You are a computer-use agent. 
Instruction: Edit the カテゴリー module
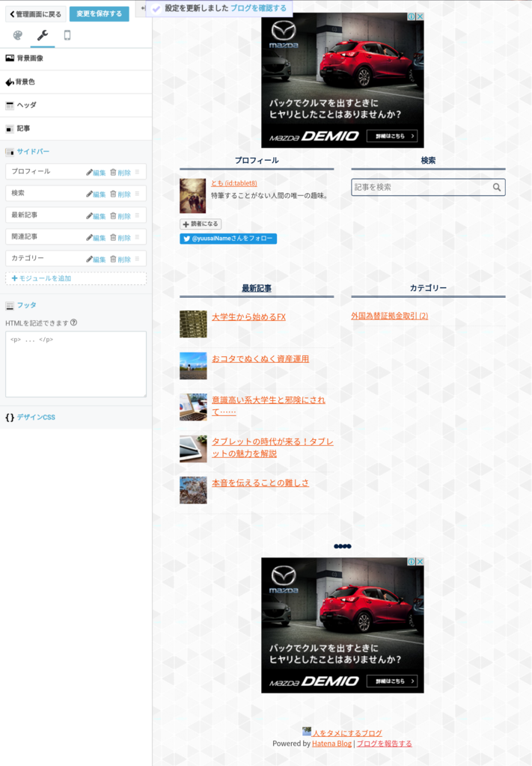97,259
